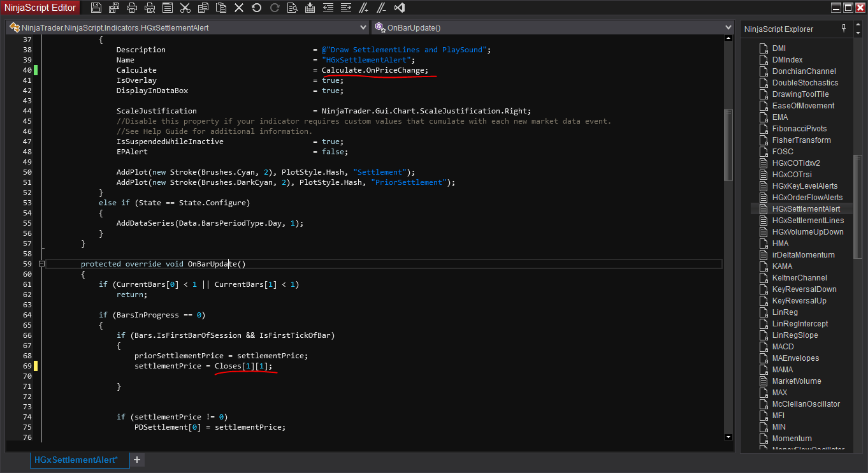This screenshot has width=868, height=473.
Task: Switch to the HGxSettlementAlert editor tab
Action: coord(75,460)
